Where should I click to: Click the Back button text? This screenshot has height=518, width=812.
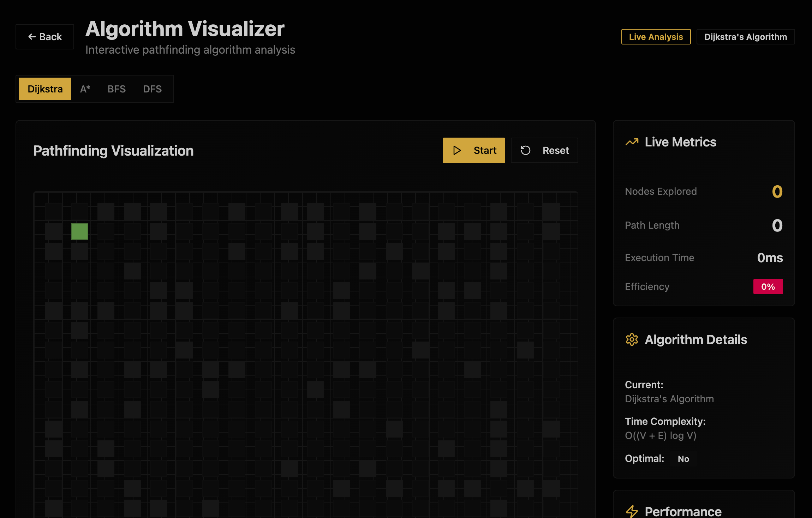point(50,37)
